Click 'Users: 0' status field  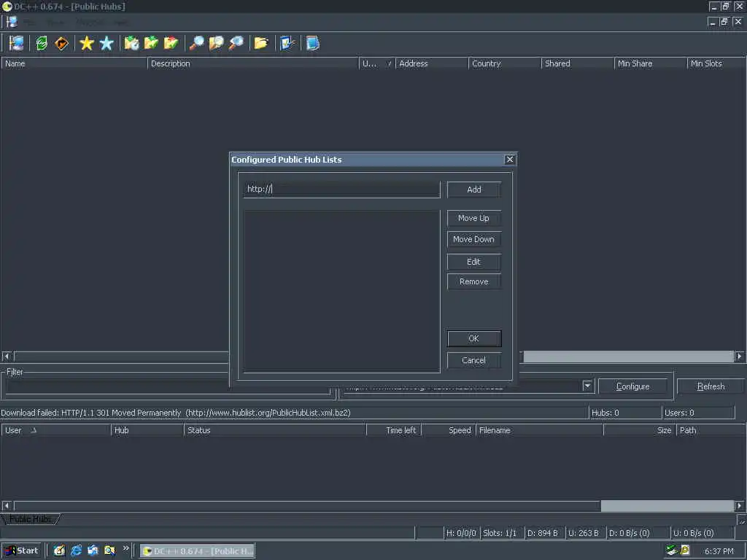click(x=698, y=413)
